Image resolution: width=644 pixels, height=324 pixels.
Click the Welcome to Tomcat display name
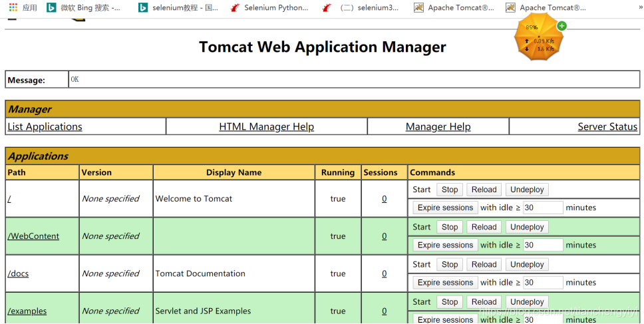(x=194, y=199)
